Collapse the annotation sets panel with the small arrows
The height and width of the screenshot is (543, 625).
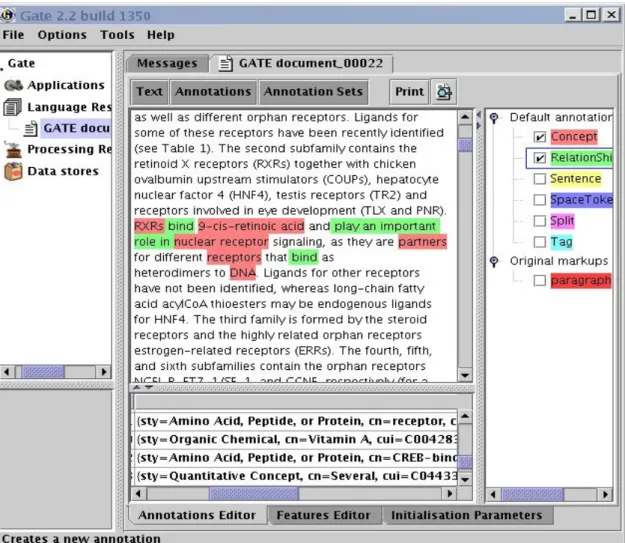click(x=479, y=120)
